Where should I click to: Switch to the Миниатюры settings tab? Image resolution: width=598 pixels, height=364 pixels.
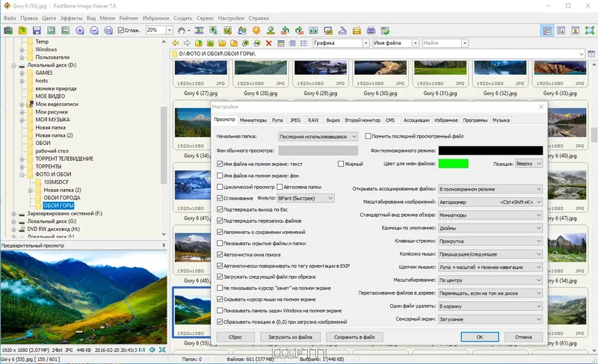pos(253,120)
